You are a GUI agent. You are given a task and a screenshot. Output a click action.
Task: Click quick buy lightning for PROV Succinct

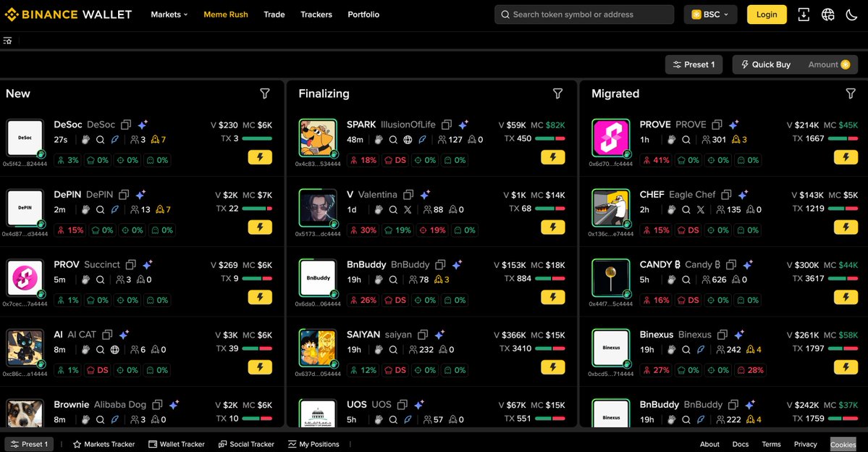pyautogui.click(x=260, y=297)
